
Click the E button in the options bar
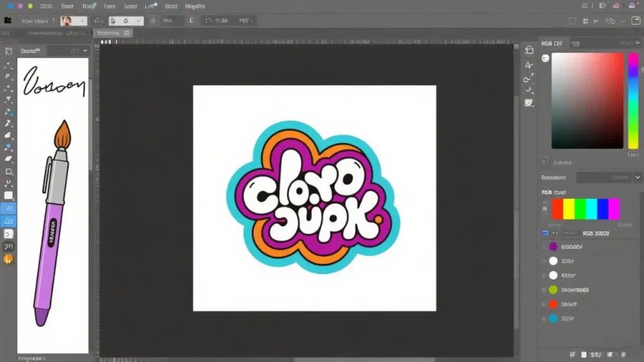[x=192, y=20]
